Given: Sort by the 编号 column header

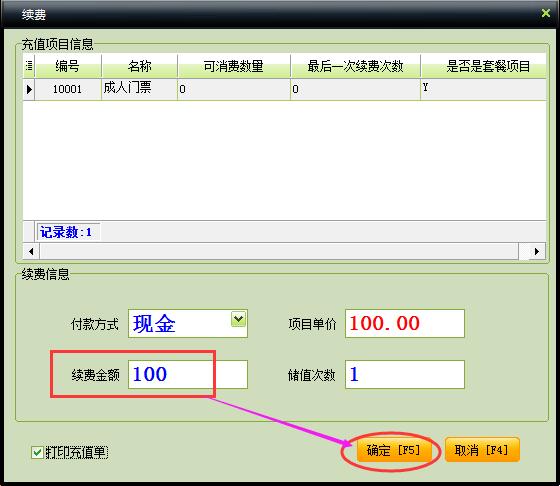Looking at the screenshot, I should [68, 66].
